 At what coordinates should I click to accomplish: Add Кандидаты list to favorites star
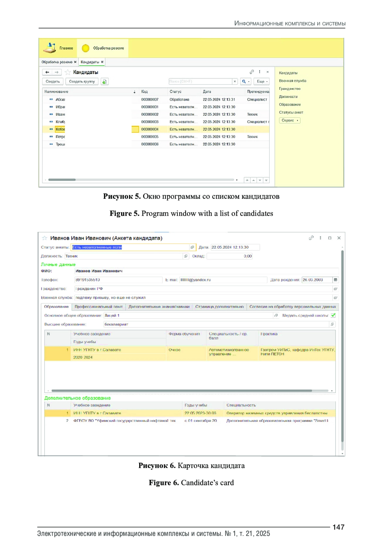coord(68,72)
